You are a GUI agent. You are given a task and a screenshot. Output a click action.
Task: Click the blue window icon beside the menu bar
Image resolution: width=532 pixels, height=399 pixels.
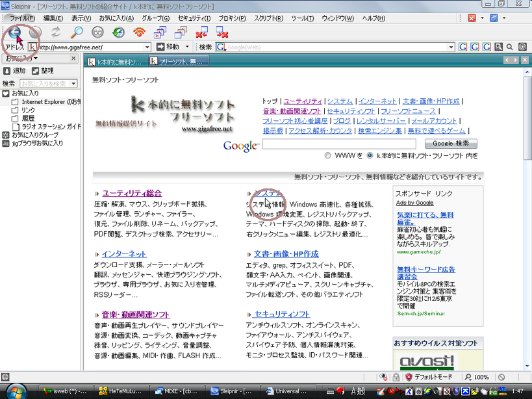(494, 18)
